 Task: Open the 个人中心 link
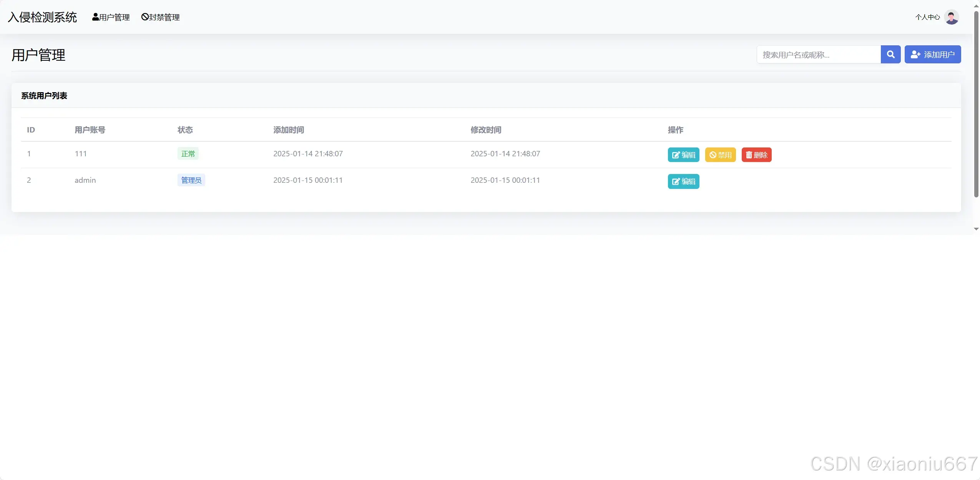927,17
